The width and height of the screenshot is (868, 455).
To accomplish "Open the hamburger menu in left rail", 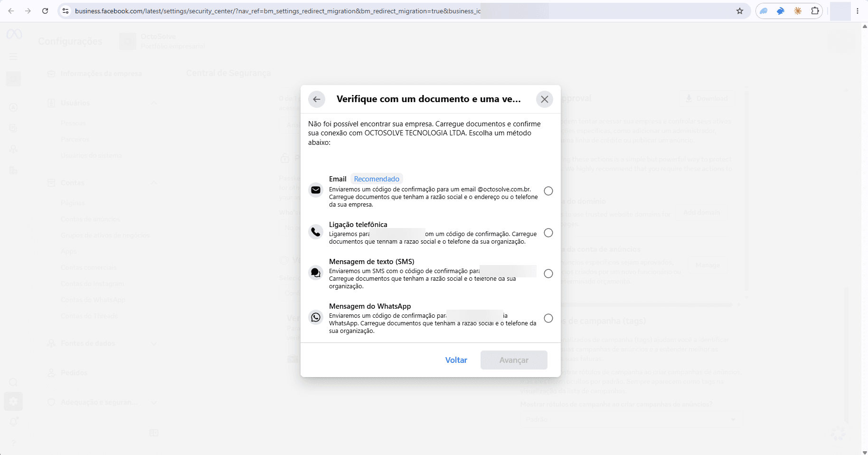I will click(x=13, y=57).
